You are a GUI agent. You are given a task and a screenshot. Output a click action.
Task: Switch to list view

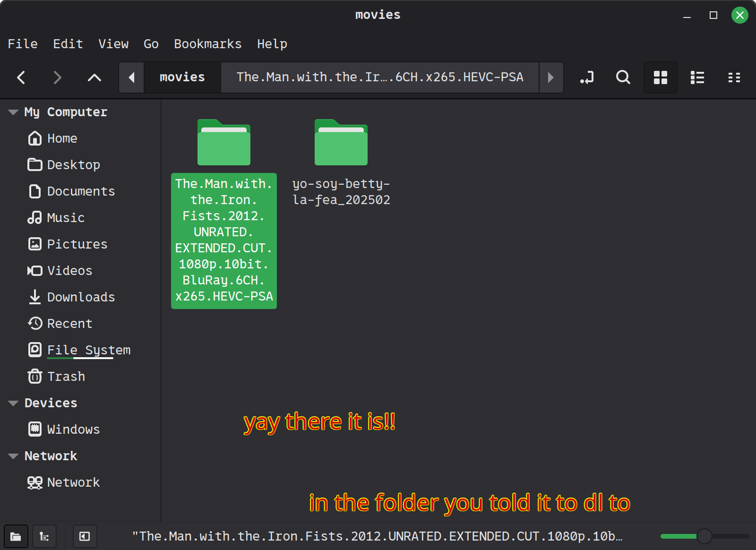(x=697, y=77)
